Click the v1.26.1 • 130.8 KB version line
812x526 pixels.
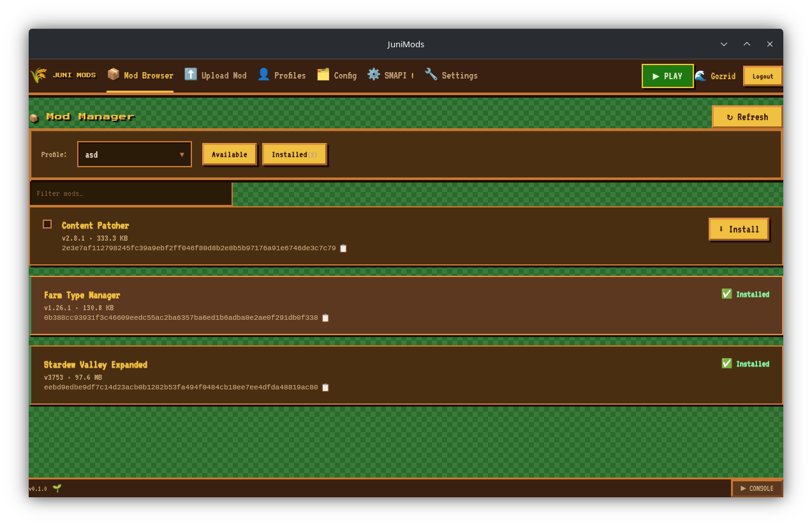coord(78,308)
